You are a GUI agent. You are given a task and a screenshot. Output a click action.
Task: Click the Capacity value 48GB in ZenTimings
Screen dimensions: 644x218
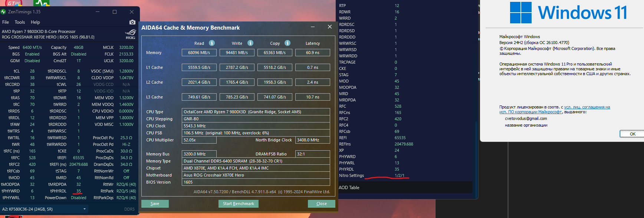tap(79, 47)
